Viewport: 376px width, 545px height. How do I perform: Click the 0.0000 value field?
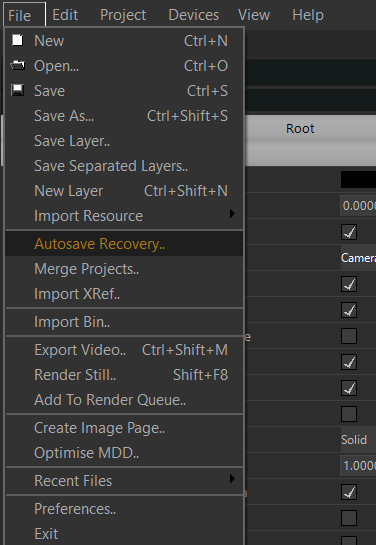coord(358,205)
